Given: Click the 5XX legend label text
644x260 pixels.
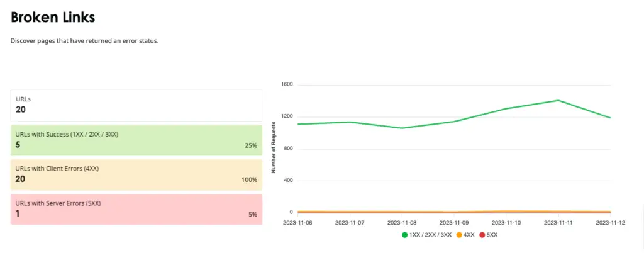Looking at the screenshot, I should (492, 235).
